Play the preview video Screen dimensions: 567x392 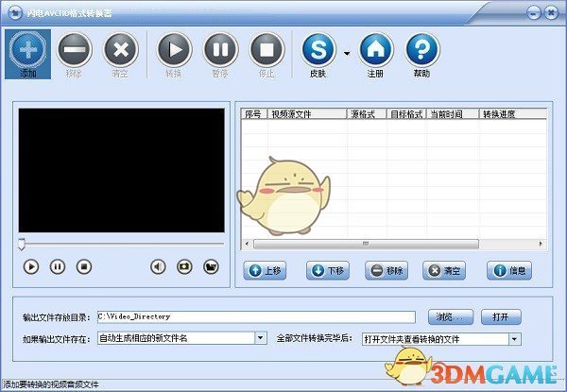(31, 267)
